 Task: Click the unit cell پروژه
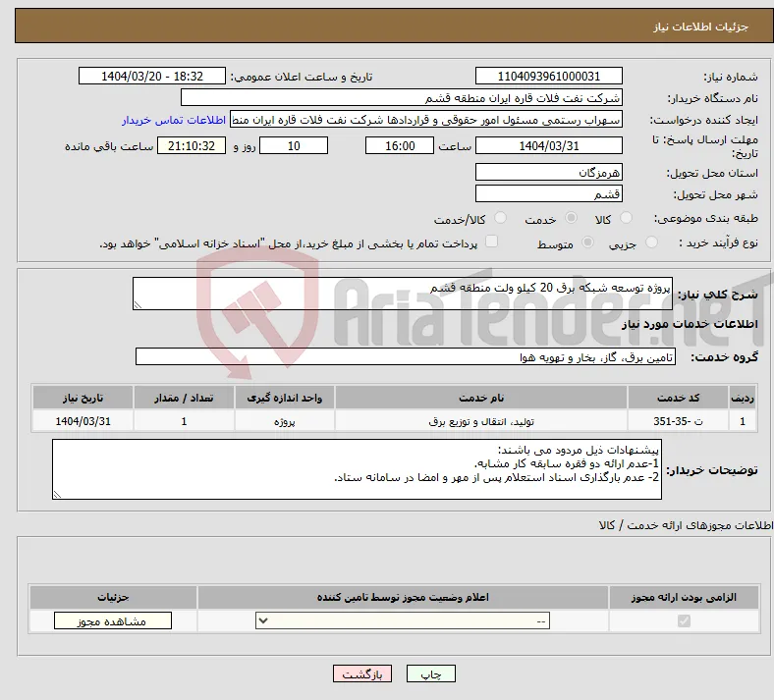pos(284,421)
